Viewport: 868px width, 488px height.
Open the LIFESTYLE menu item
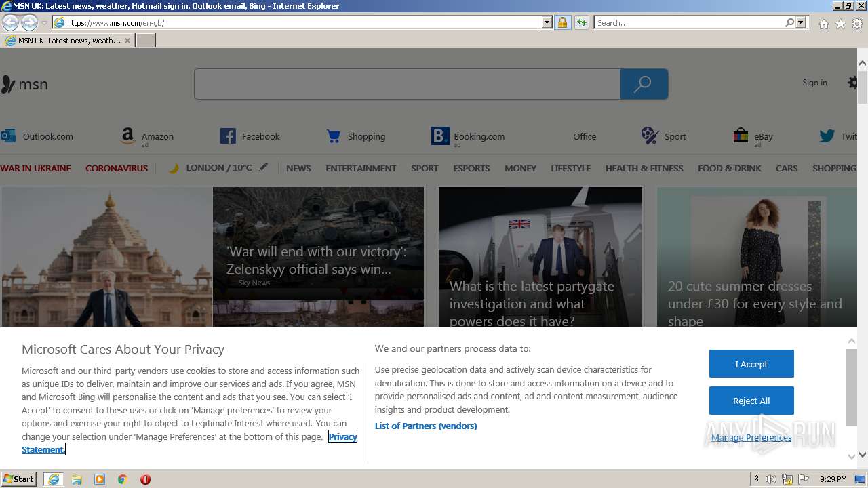coord(570,168)
